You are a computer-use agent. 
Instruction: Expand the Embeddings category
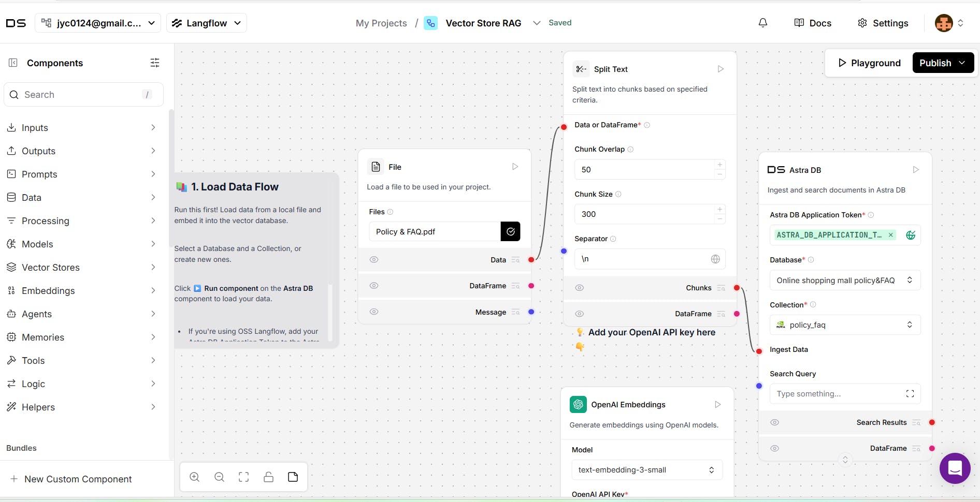point(81,291)
